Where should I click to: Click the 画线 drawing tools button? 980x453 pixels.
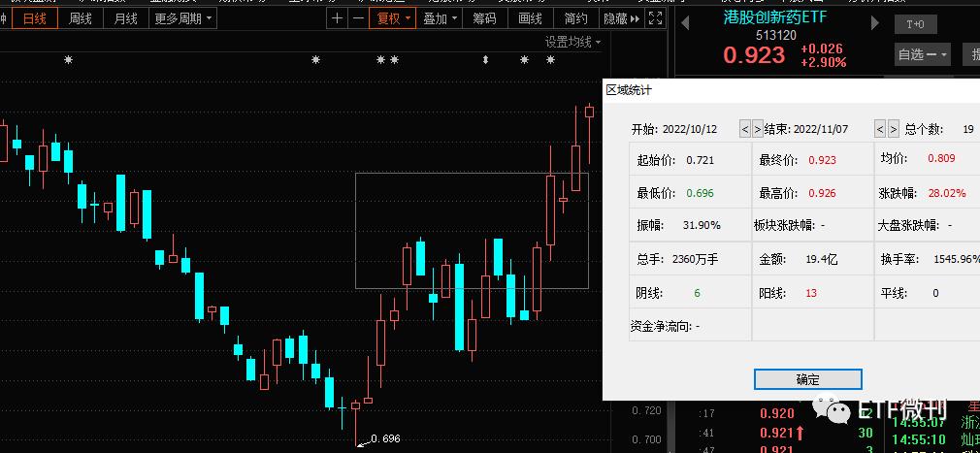click(x=530, y=18)
